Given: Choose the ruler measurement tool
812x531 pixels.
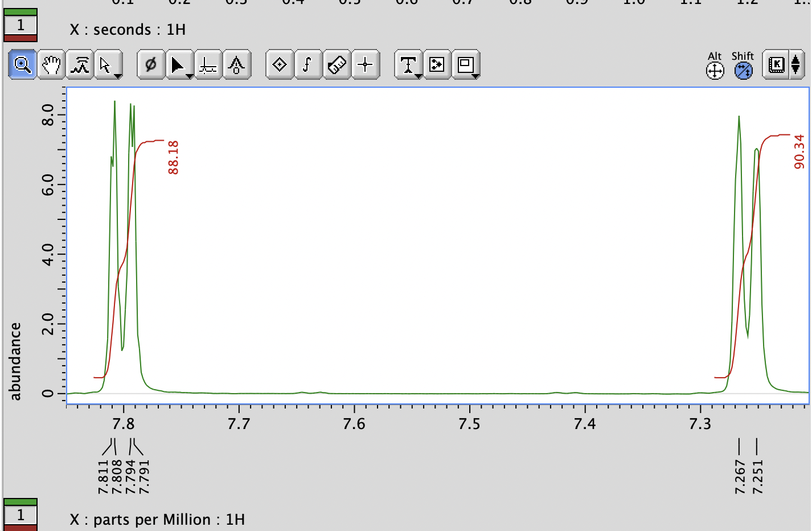Looking at the screenshot, I should [336, 64].
